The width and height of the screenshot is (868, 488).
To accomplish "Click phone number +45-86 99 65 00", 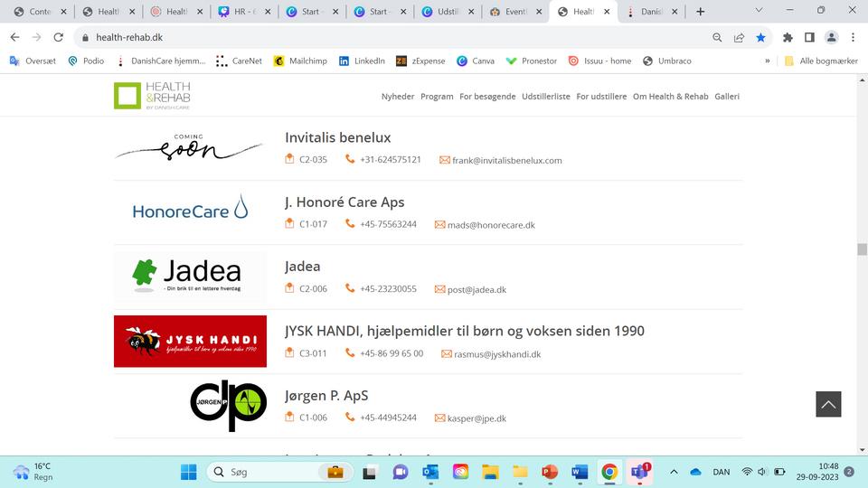I will pyautogui.click(x=392, y=353).
